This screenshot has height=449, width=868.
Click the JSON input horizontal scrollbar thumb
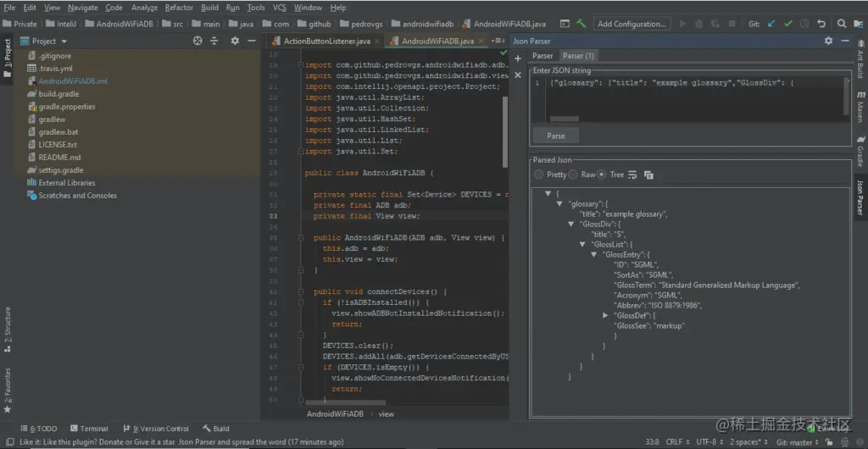click(x=565, y=119)
